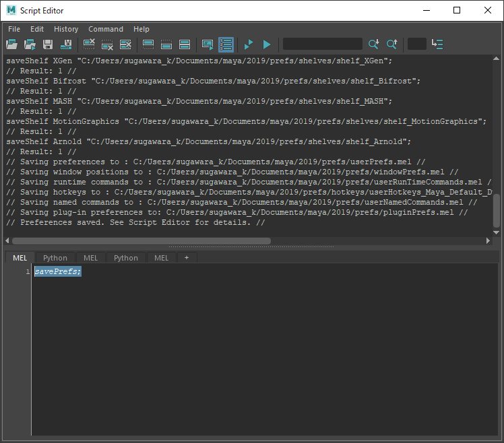Click the 'saveShelf Arnold' history line
The image size is (504, 443).
click(209, 141)
